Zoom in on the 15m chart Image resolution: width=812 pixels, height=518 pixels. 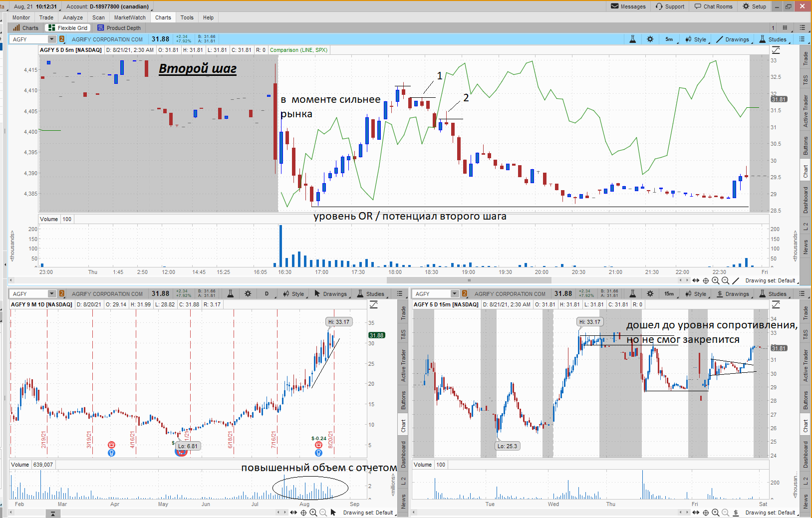point(716,513)
